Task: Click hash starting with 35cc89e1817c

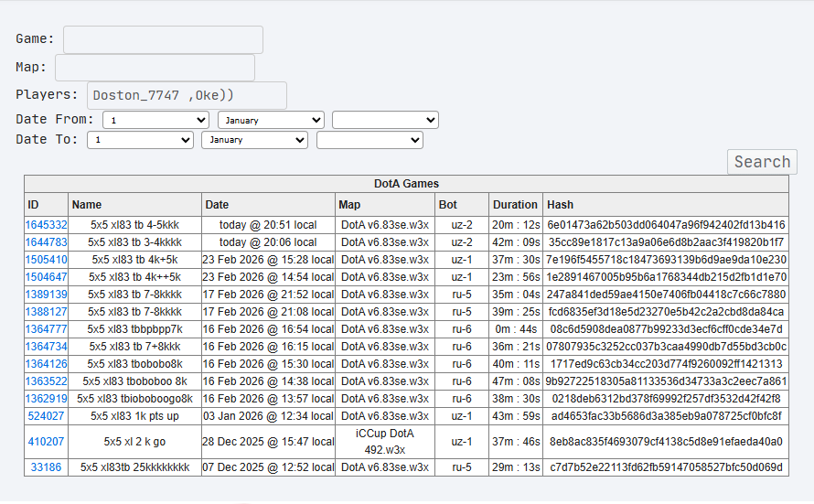Action: coord(666,242)
